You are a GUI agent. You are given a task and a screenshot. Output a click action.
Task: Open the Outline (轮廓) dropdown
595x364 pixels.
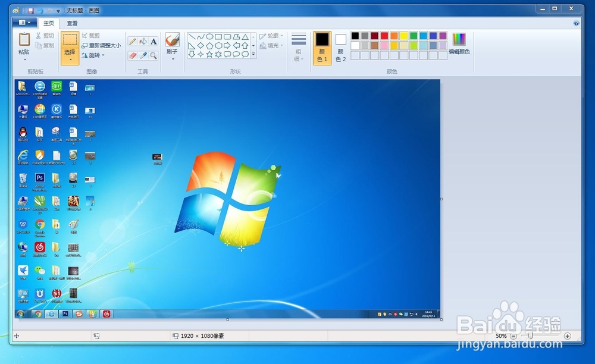click(x=271, y=36)
